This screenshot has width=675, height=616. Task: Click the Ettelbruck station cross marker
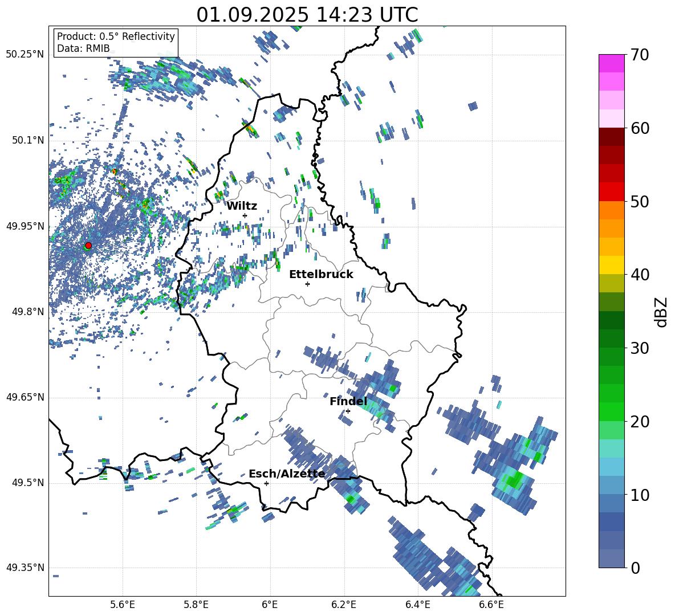click(307, 284)
